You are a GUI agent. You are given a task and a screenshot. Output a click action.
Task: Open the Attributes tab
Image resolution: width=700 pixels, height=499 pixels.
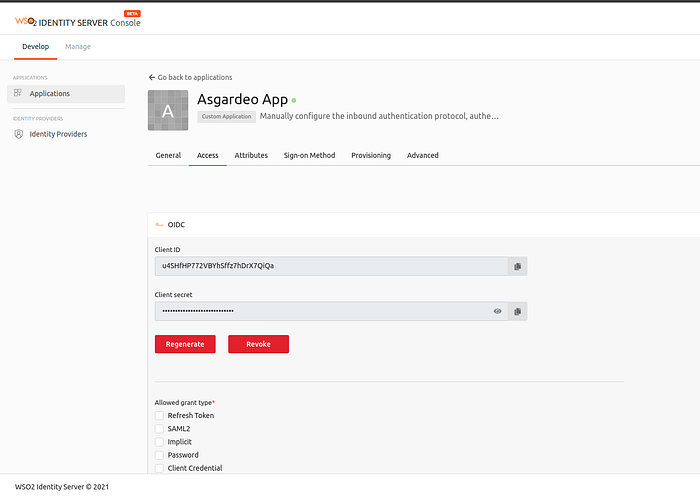(x=251, y=155)
